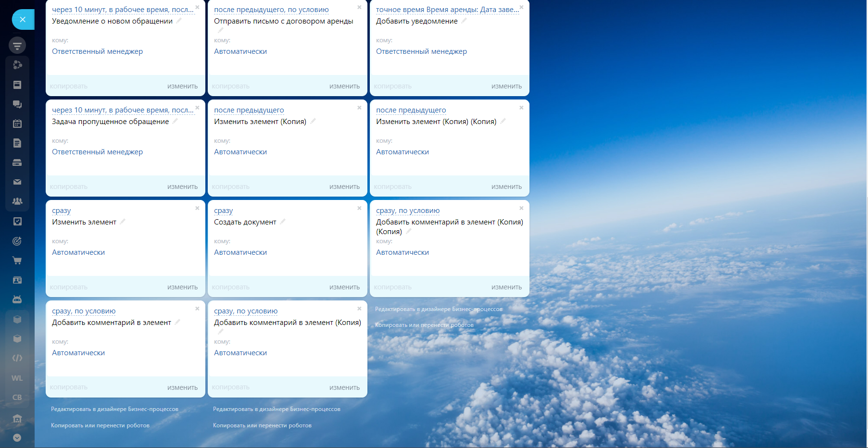Click Ответственный менеджер on Добавить уведомление card
Screen dimensions: 868x448
[x=421, y=51]
